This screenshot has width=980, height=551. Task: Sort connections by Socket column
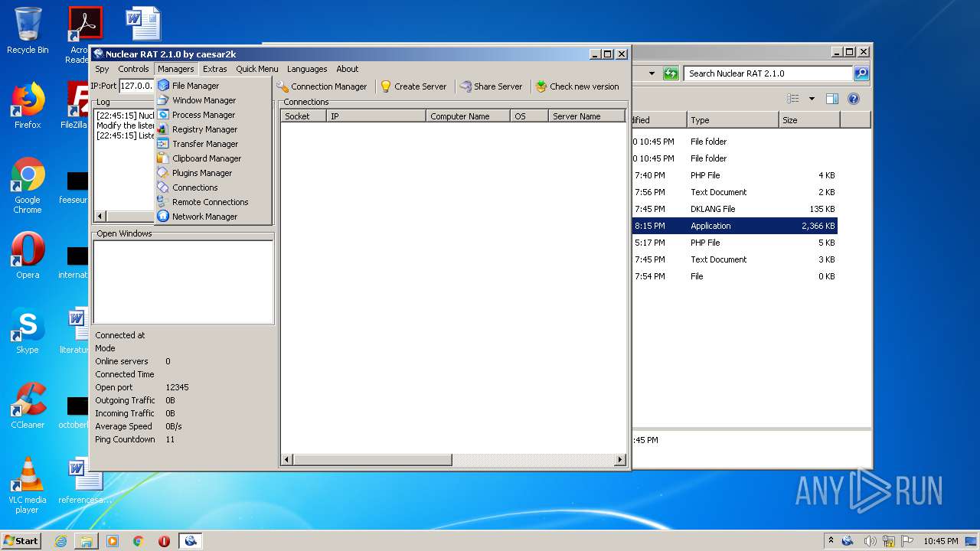coord(303,116)
